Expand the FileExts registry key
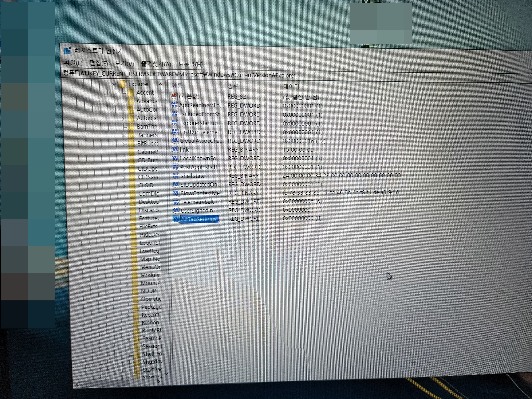 [x=125, y=227]
